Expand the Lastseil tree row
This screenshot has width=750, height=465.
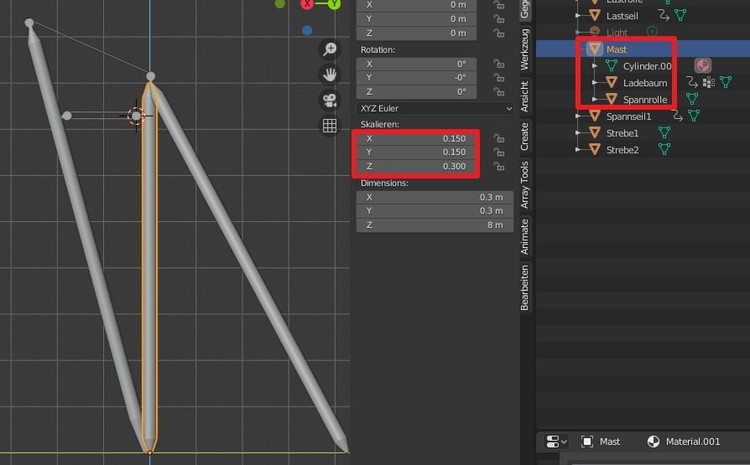click(x=578, y=15)
